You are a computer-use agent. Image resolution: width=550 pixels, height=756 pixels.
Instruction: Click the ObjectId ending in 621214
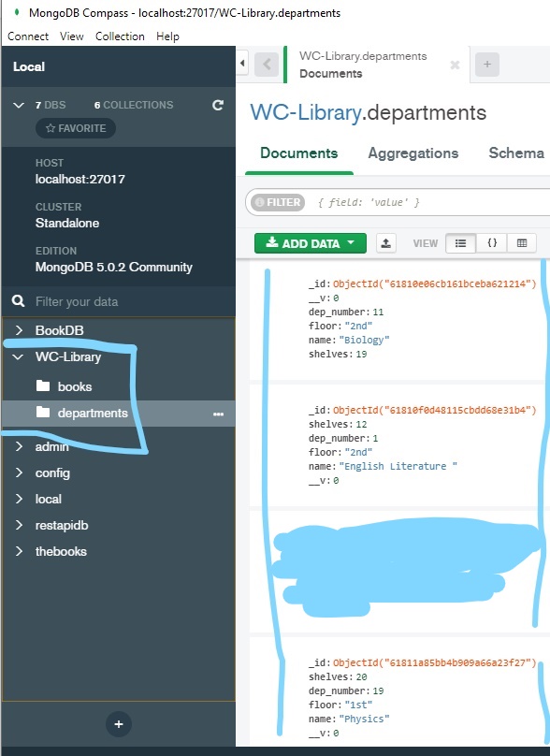(435, 284)
